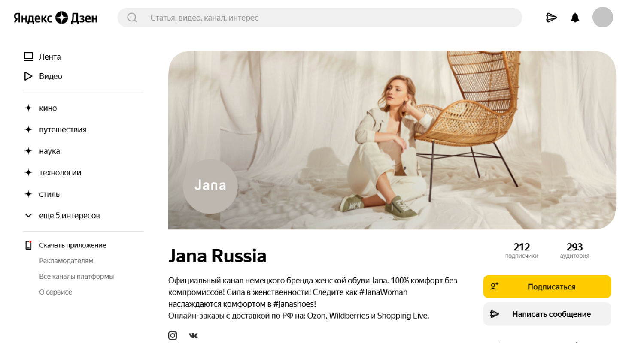Open Рекламодателям page

67,260
